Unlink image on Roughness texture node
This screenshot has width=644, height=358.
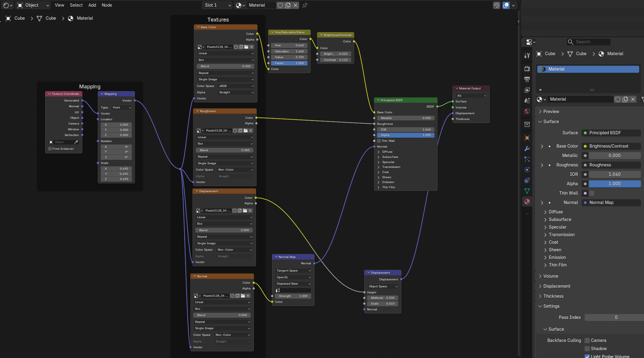click(251, 131)
